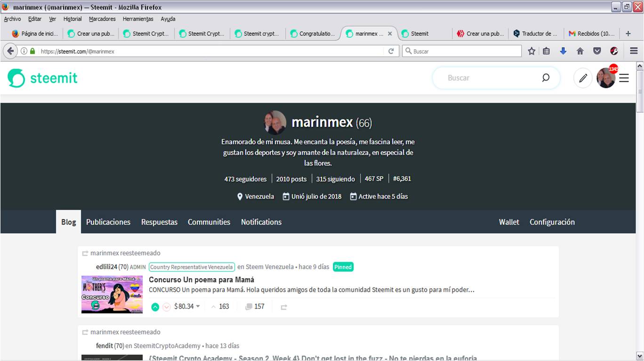The image size is (644, 361).
Task: Click the vertical scrollbar down arrow
Action: tap(639, 356)
